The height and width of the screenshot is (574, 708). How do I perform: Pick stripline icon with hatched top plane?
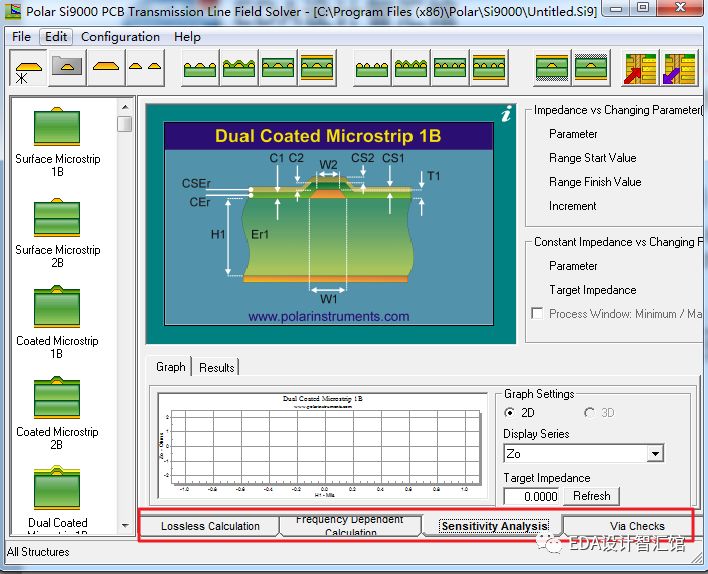591,69
